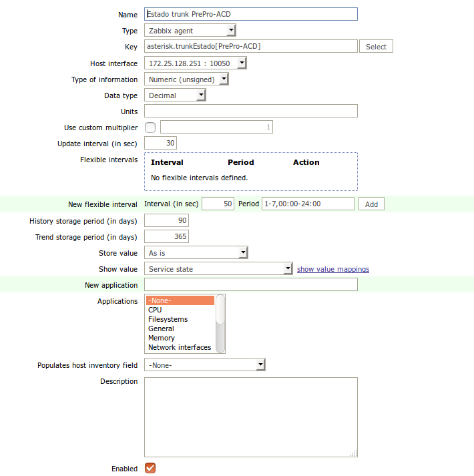
Task: Click the Applications list scrollbar
Action: (220, 324)
